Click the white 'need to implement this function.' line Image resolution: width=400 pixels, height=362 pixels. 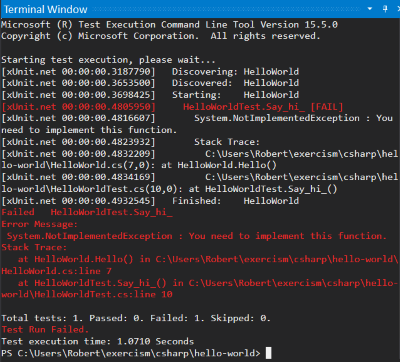(89, 130)
